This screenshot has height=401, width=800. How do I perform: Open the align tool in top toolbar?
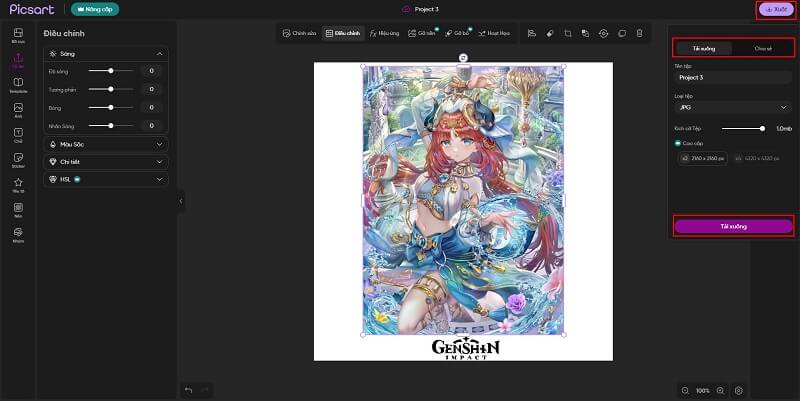(x=532, y=33)
